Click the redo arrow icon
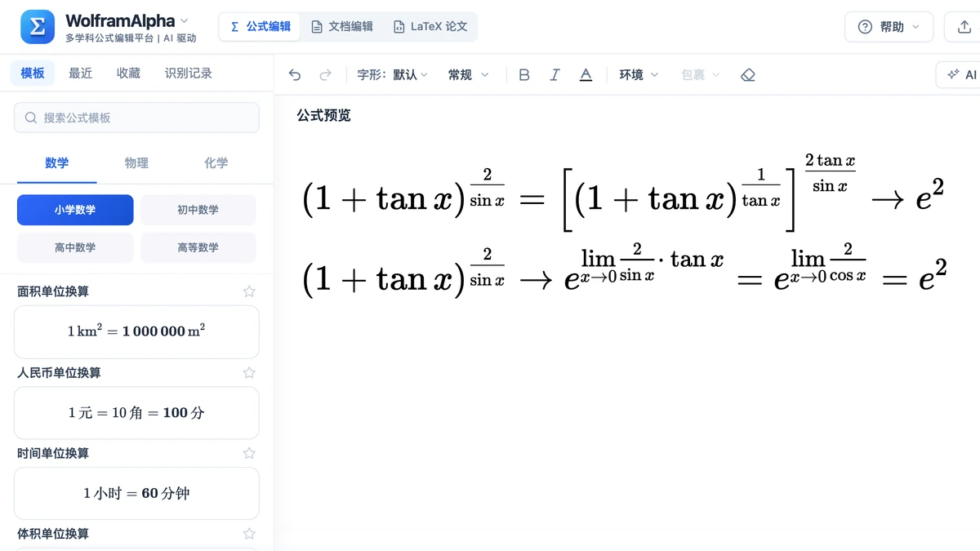The width and height of the screenshot is (980, 551). (325, 75)
